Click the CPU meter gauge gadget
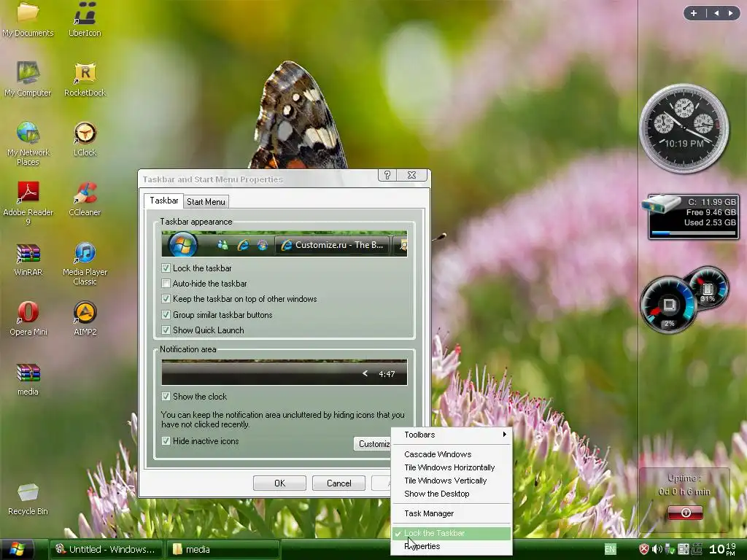Viewport: 747px width, 560px height. (668, 305)
